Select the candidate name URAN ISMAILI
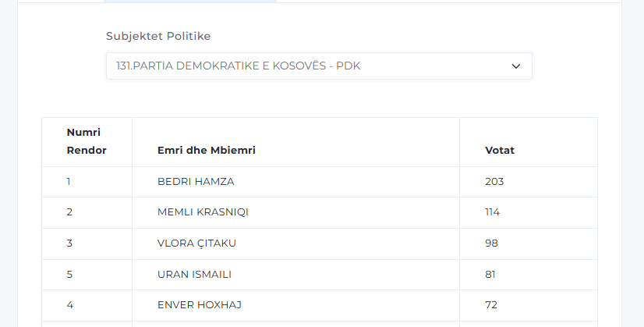This screenshot has width=644, height=327. pos(194,275)
